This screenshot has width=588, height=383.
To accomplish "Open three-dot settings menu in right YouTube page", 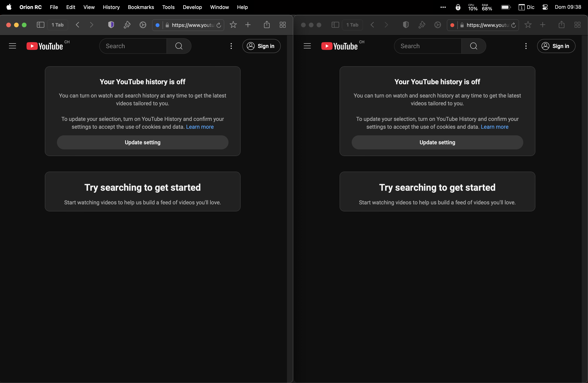I will pos(526,46).
